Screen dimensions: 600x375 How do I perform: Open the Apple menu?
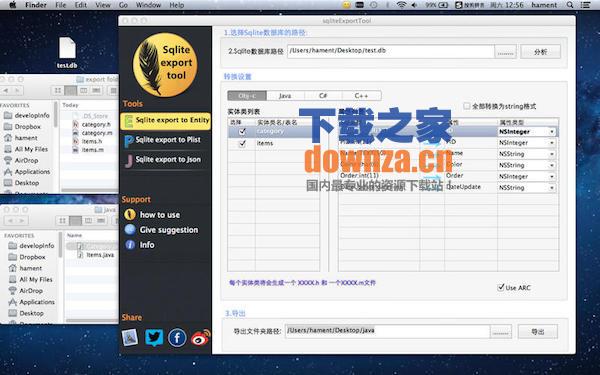[x=12, y=5]
